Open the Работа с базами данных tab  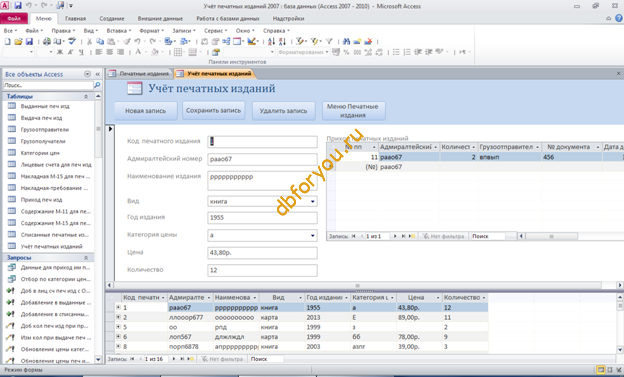pyautogui.click(x=228, y=18)
